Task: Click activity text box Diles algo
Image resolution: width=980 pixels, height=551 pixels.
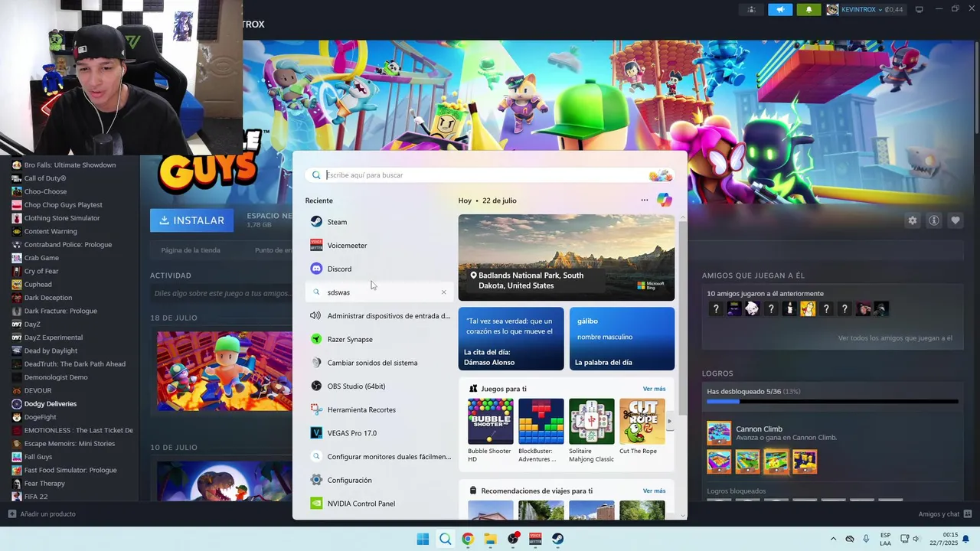Action: [x=222, y=293]
